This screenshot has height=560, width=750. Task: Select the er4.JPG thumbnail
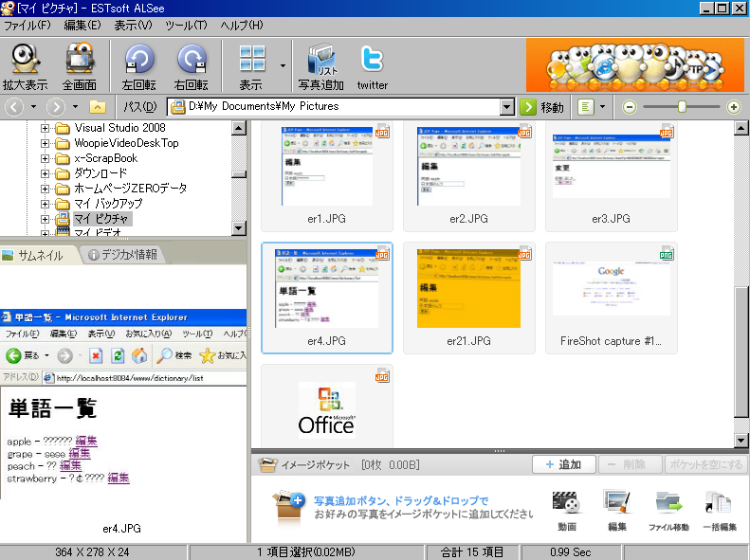click(x=327, y=298)
